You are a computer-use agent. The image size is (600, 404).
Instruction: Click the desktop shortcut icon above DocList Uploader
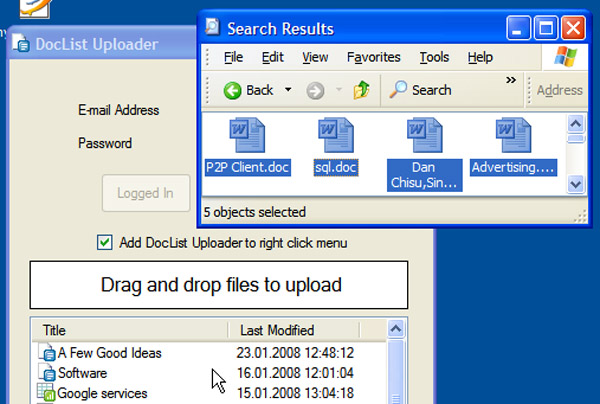35,8
